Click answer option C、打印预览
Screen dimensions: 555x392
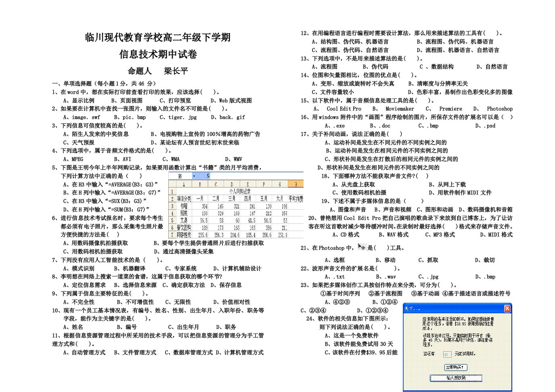(175, 101)
